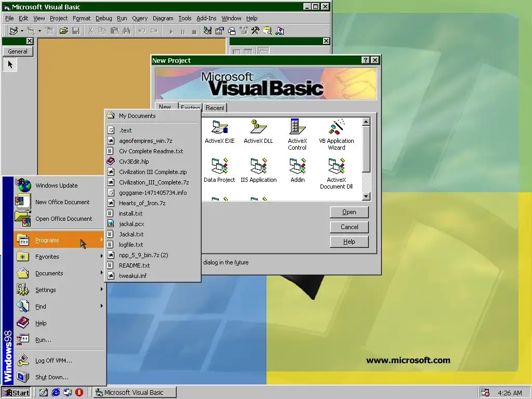The image size is (532, 399).
Task: Open the Add-Ins menu
Action: click(x=206, y=18)
